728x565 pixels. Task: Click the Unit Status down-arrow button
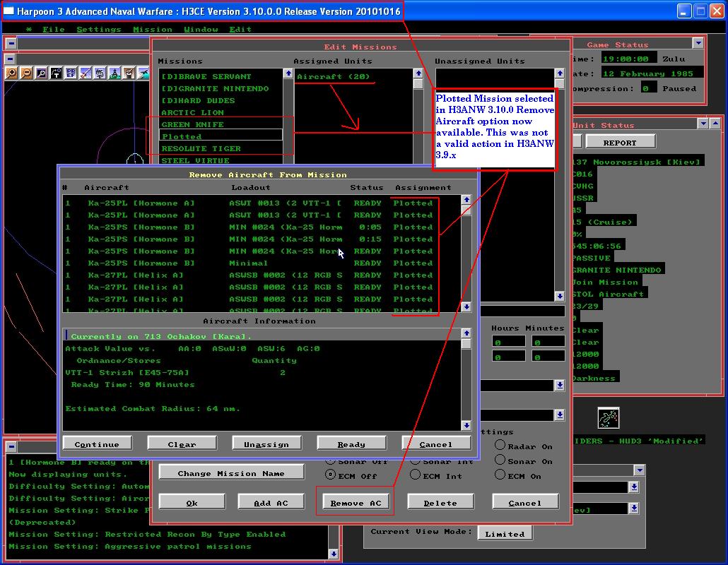[703, 123]
